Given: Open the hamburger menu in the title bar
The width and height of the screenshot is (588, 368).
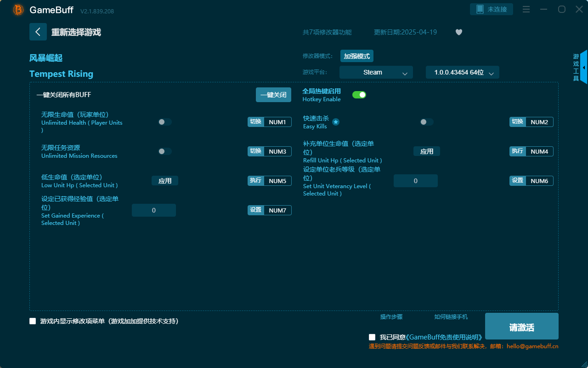Looking at the screenshot, I should [526, 9].
